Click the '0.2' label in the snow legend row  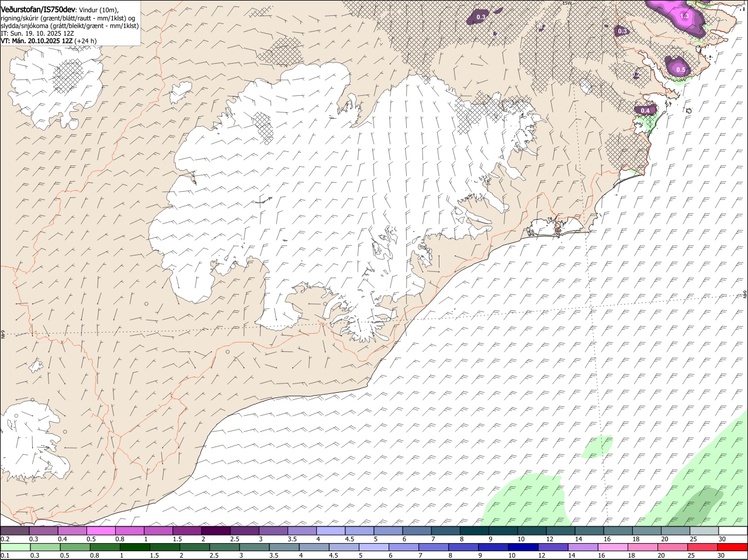click(5, 539)
